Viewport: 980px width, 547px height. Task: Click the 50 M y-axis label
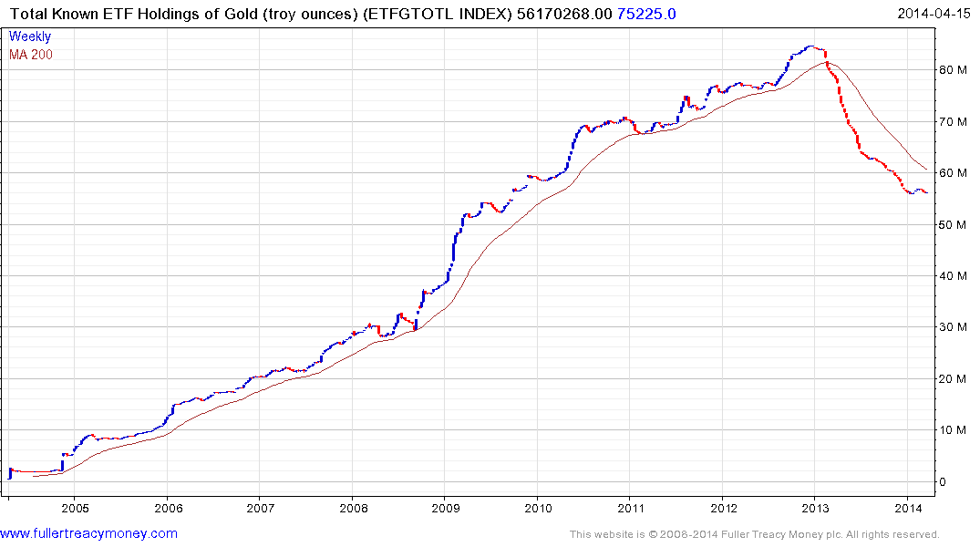click(x=953, y=225)
